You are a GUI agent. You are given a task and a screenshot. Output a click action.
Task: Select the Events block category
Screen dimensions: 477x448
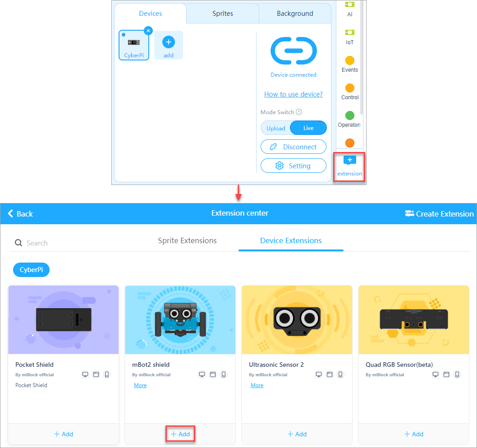[x=349, y=60]
